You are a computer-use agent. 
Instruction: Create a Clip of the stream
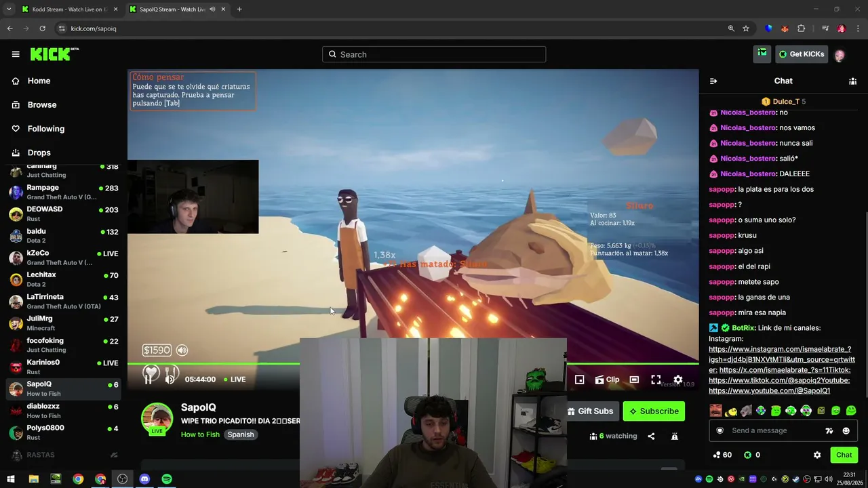click(607, 380)
